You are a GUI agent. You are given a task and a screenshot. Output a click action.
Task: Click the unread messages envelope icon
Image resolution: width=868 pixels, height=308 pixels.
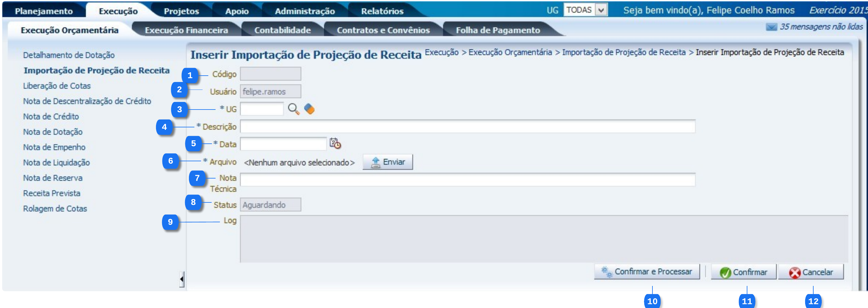(771, 27)
